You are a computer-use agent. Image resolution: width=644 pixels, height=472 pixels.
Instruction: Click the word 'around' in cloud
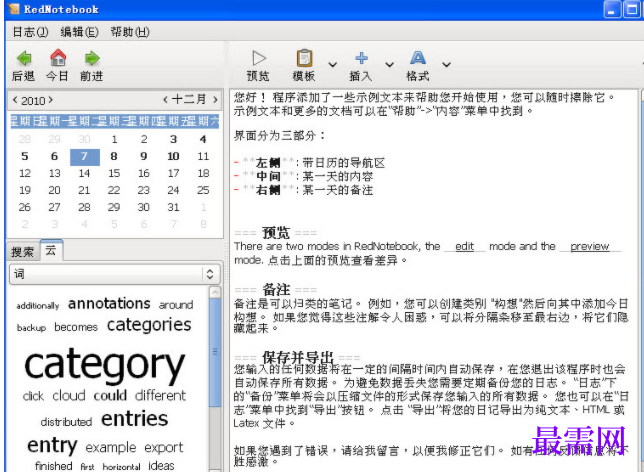176,305
